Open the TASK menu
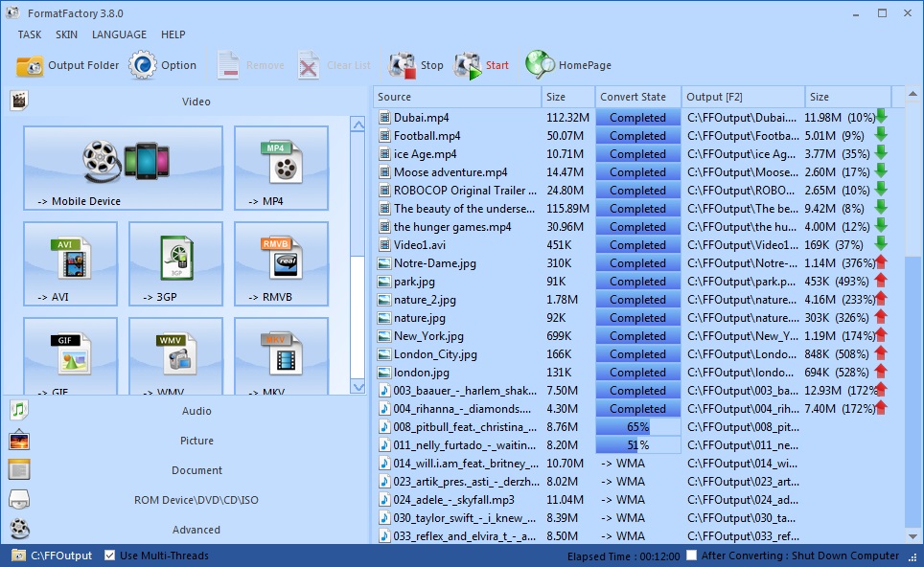The width and height of the screenshot is (924, 567). coord(30,34)
